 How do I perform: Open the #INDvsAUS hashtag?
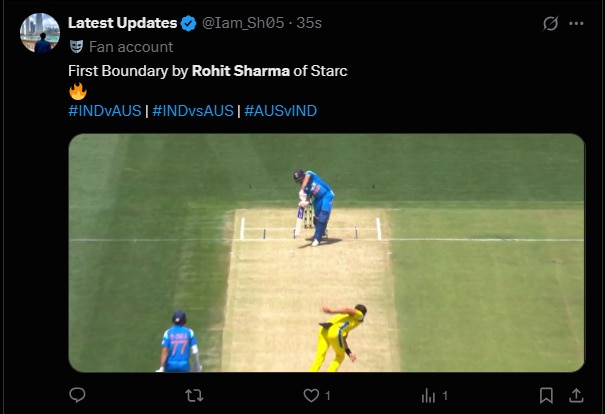click(x=192, y=111)
